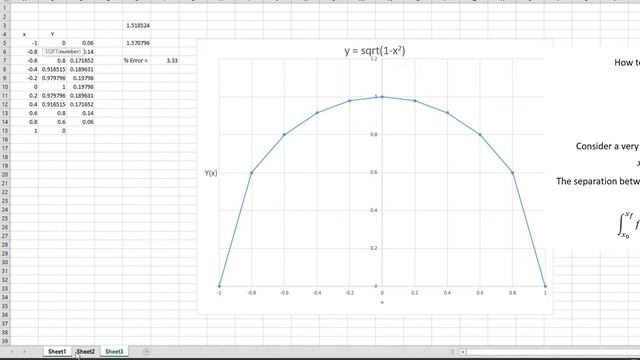640x360 pixels.
Task: Click the next sheet navigation arrow
Action: point(24,351)
